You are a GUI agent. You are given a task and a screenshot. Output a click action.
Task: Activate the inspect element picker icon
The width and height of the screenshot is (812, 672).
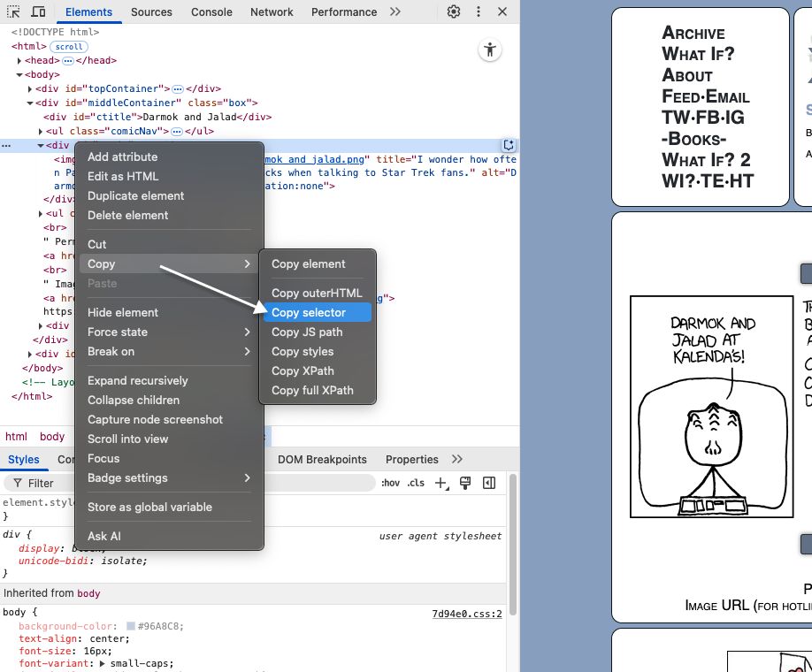pyautogui.click(x=14, y=11)
